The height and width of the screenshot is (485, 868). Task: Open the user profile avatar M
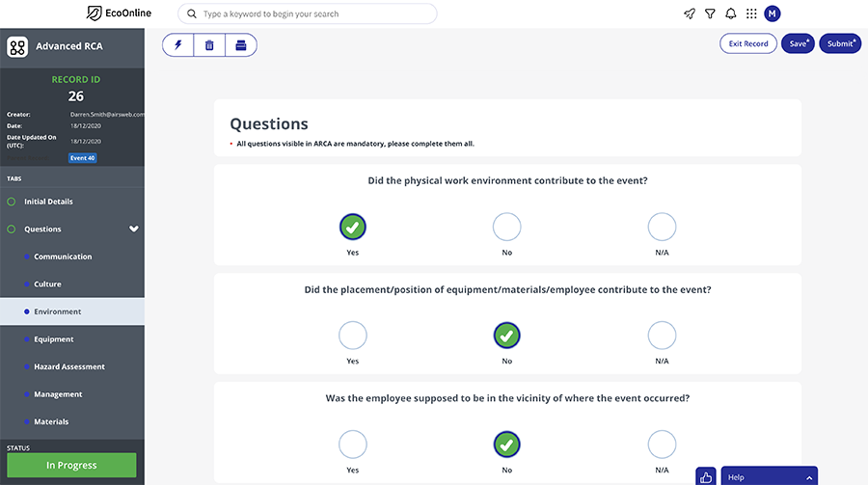tap(773, 13)
